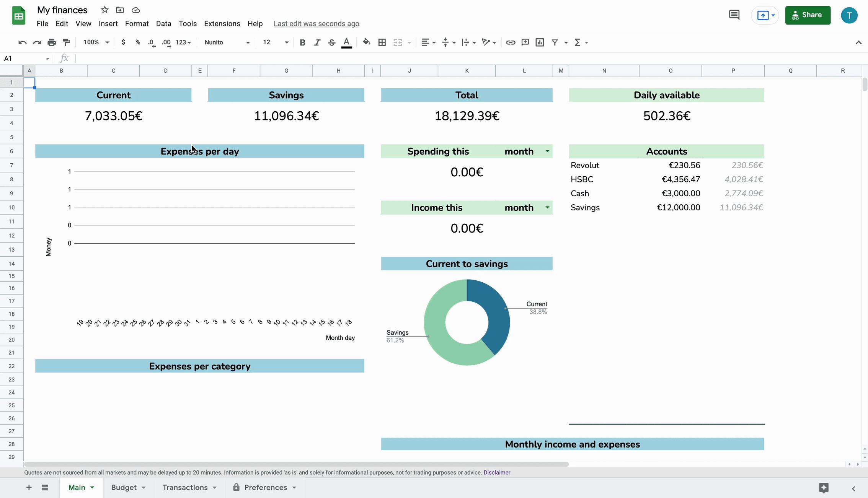Viewport: 868px width, 498px height.
Task: Toggle italic formatting
Action: [317, 42]
